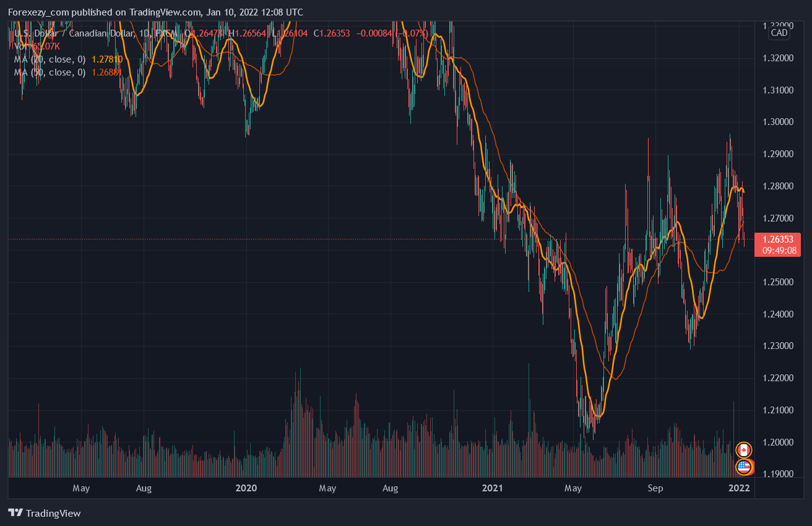Click the change value −0.00084

[373, 33]
